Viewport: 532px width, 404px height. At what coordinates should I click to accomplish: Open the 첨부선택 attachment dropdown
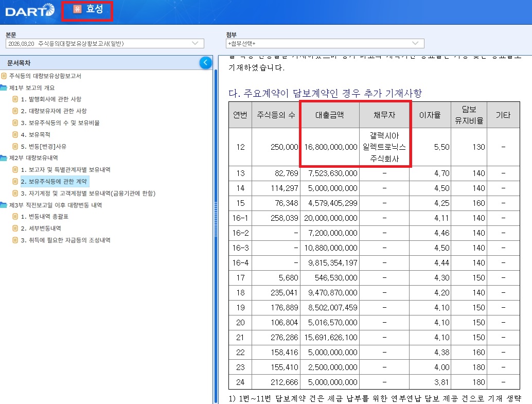point(325,43)
